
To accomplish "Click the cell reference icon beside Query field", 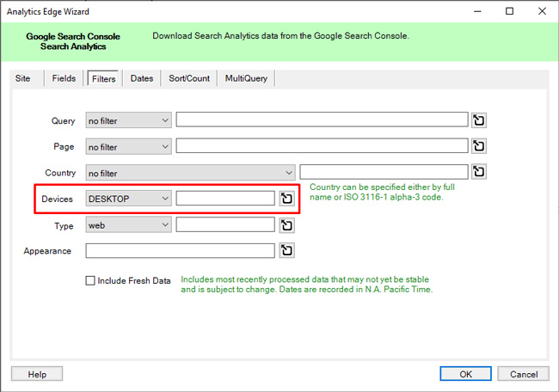I will [479, 120].
